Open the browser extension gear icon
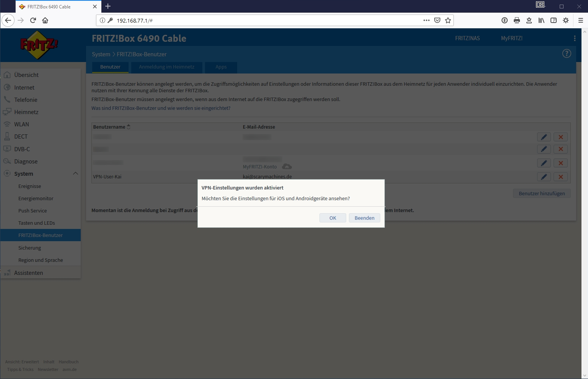This screenshot has width=588, height=379. click(566, 20)
